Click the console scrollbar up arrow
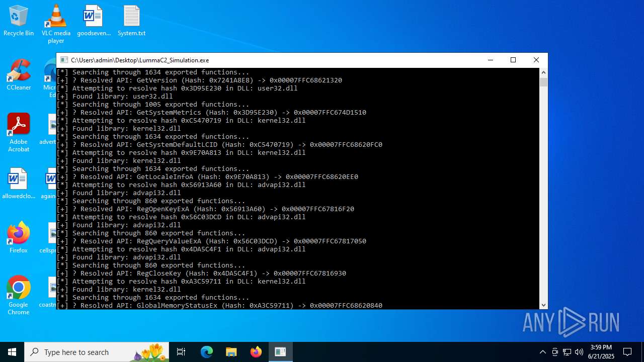 (543, 72)
